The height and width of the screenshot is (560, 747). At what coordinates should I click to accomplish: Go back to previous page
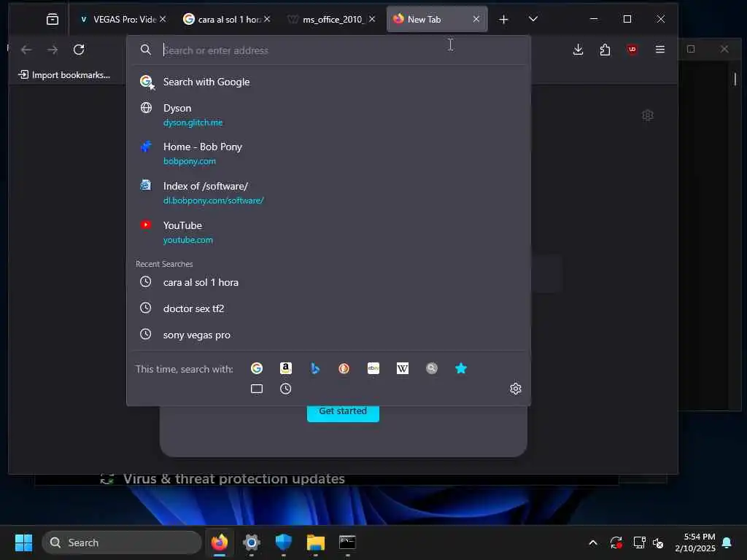click(26, 50)
